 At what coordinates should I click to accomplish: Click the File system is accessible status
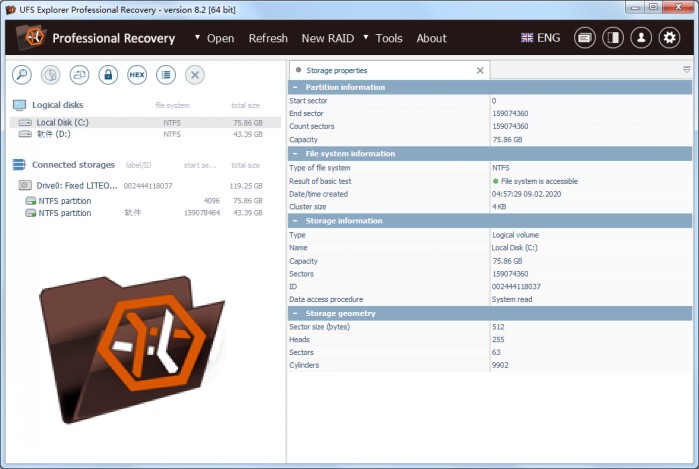(535, 181)
